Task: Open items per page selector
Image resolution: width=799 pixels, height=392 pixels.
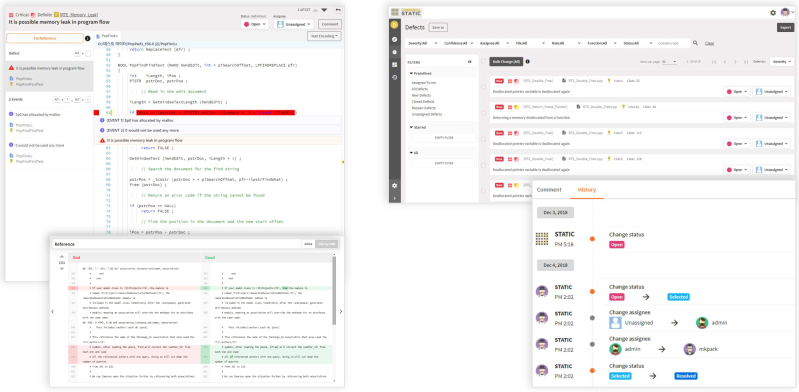Action: pos(670,62)
